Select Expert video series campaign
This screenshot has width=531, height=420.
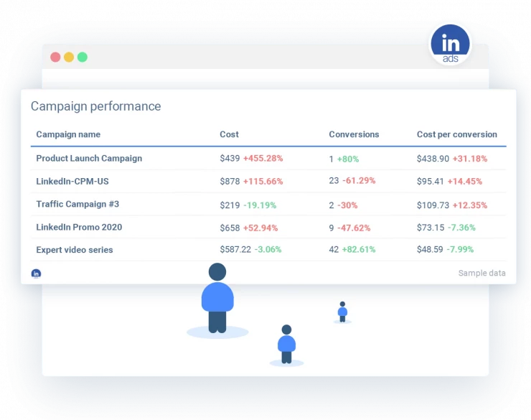[x=268, y=250]
